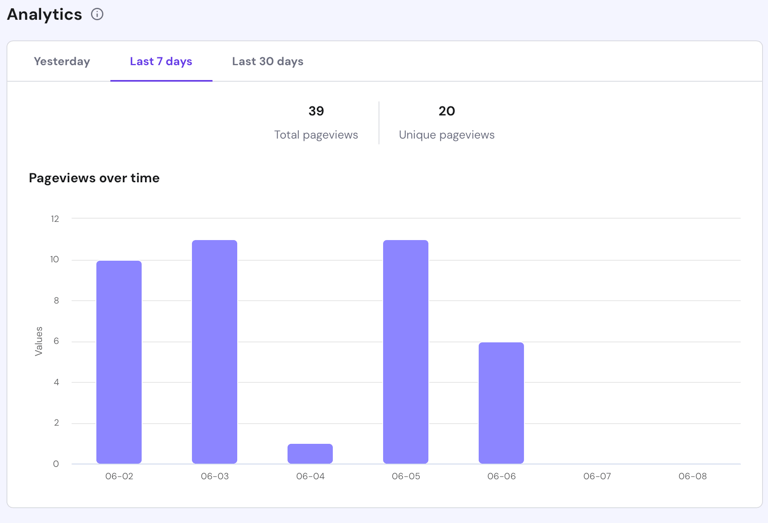This screenshot has width=768, height=523.
Task: Click the Values y-axis title
Action: [39, 341]
